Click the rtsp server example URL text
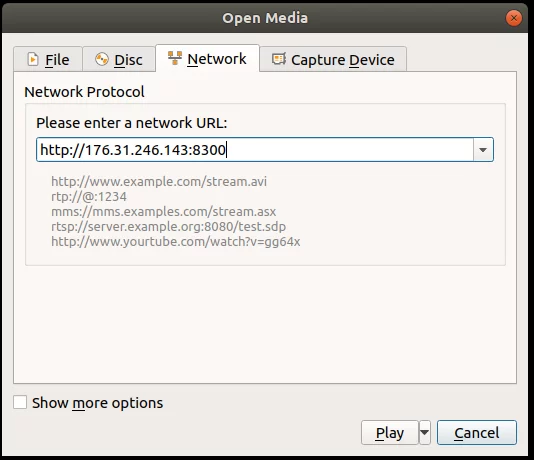 (x=168, y=227)
